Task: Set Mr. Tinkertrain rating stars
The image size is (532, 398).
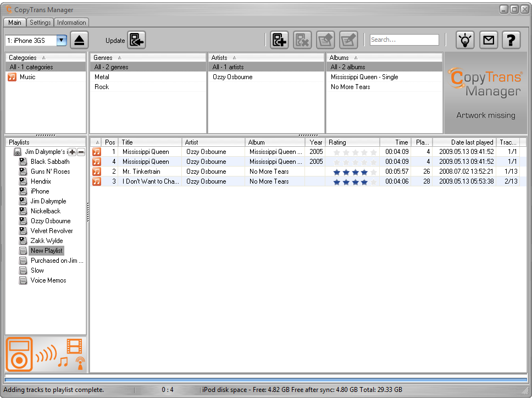Action: tap(355, 172)
